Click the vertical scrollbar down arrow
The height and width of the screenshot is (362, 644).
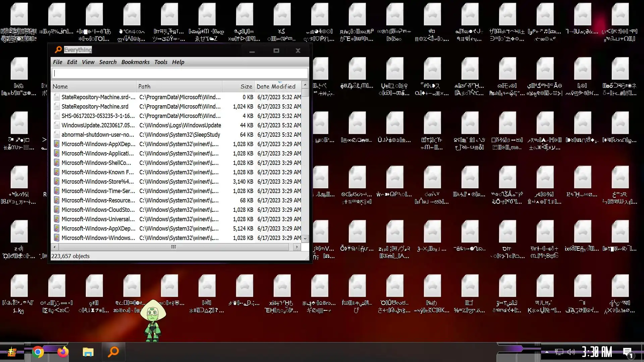[305, 239]
